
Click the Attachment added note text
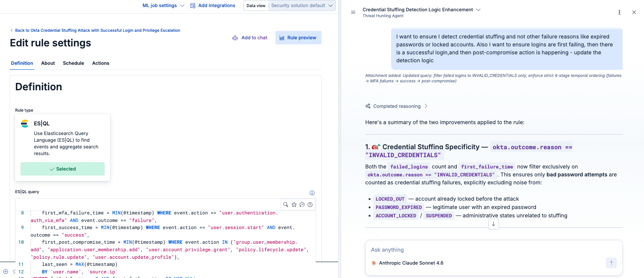tap(493, 78)
